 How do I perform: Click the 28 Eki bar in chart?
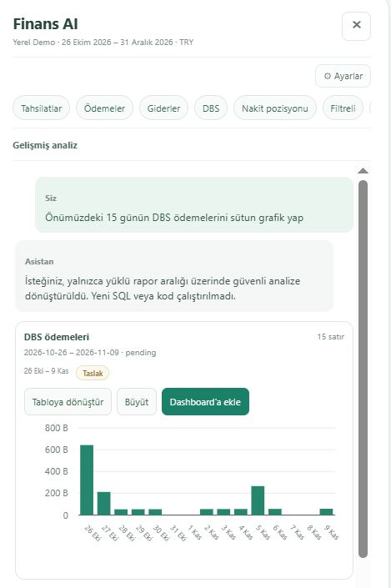point(121,512)
